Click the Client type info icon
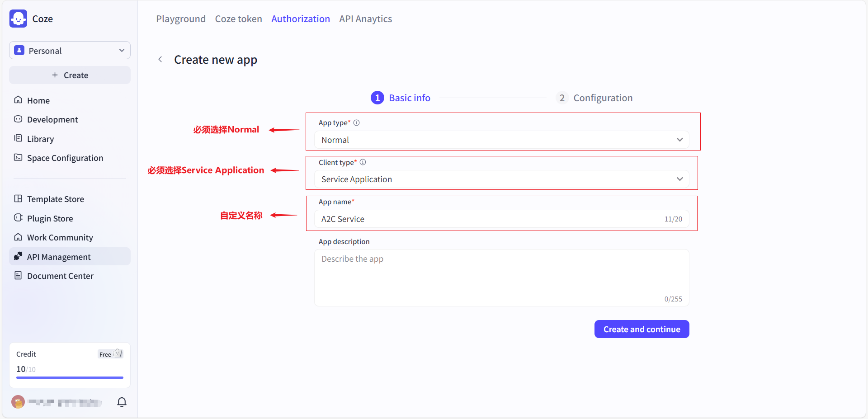The width and height of the screenshot is (868, 419). click(x=363, y=162)
